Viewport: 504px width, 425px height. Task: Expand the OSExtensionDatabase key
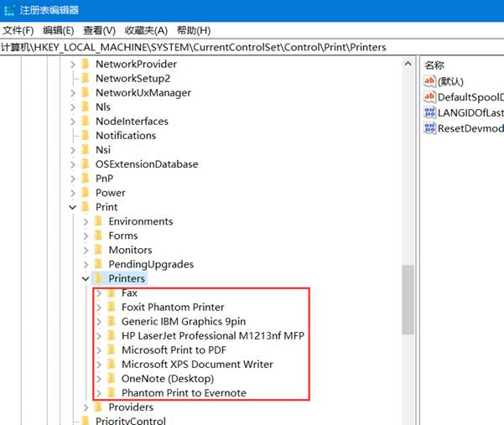(x=73, y=164)
